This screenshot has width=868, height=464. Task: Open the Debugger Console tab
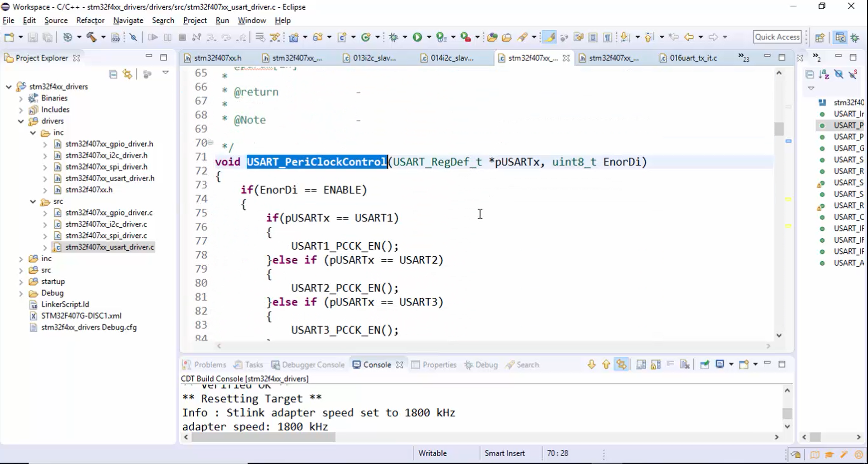pyautogui.click(x=308, y=365)
